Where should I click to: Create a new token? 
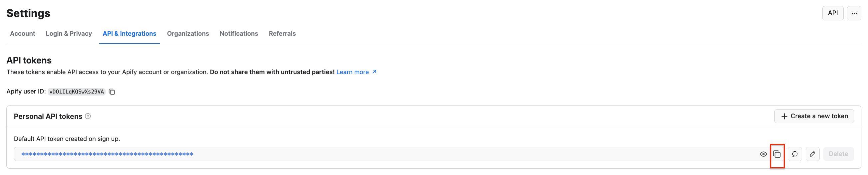tap(814, 116)
